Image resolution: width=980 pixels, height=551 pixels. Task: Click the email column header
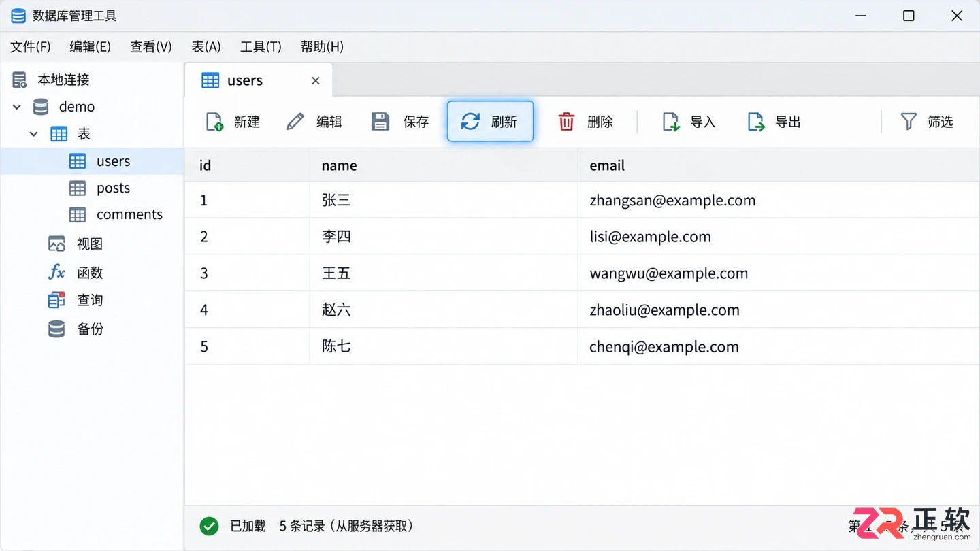coord(779,165)
